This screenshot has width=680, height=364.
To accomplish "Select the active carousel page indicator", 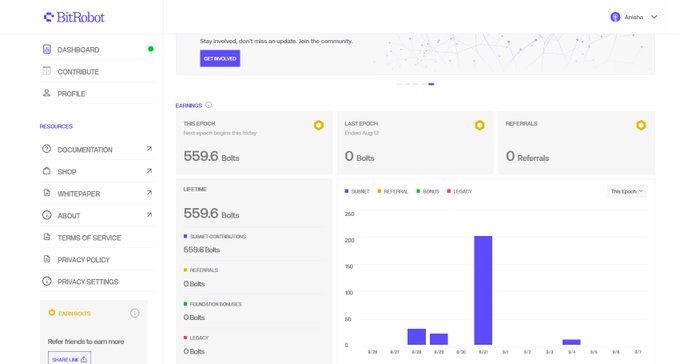I will click(431, 84).
